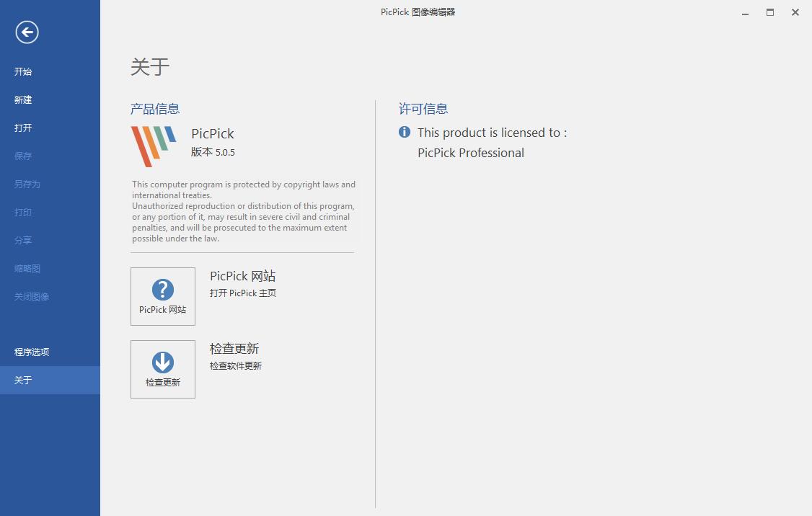Select 新建 in the sidebar
The width and height of the screenshot is (812, 516).
50,99
